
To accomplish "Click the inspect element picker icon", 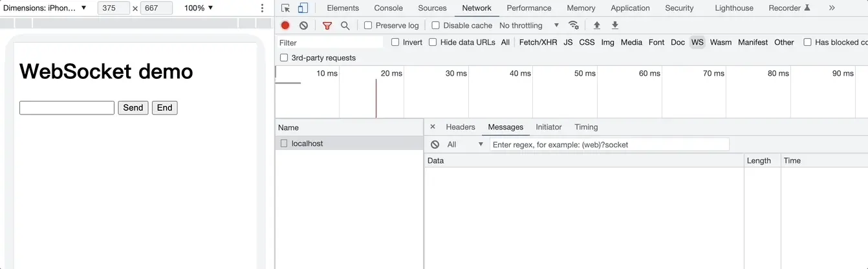I will click(x=285, y=8).
